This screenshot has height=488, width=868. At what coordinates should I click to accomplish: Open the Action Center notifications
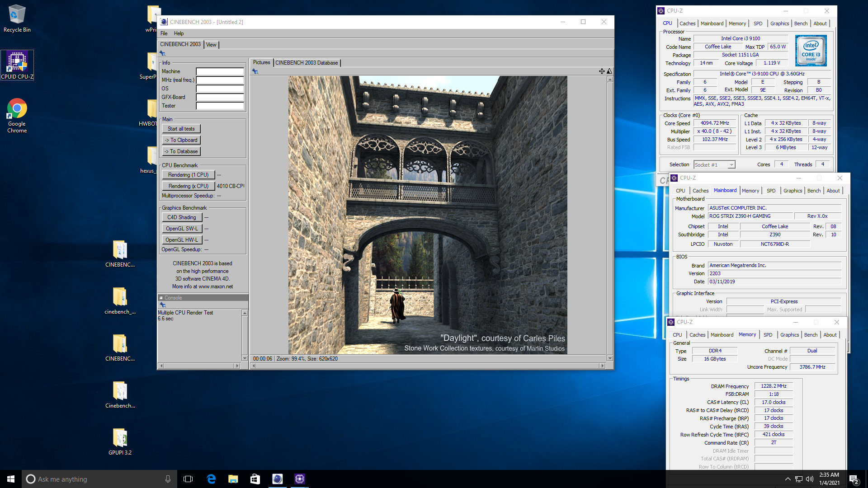point(854,479)
